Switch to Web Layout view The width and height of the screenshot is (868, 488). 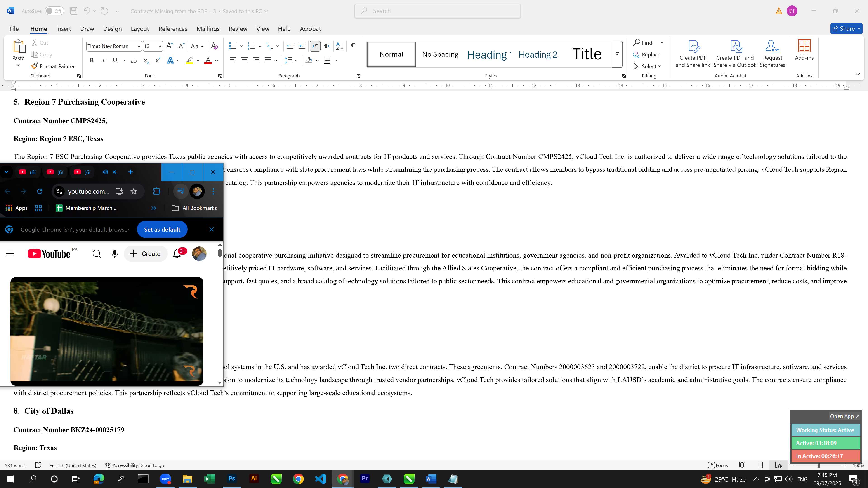[778, 465]
